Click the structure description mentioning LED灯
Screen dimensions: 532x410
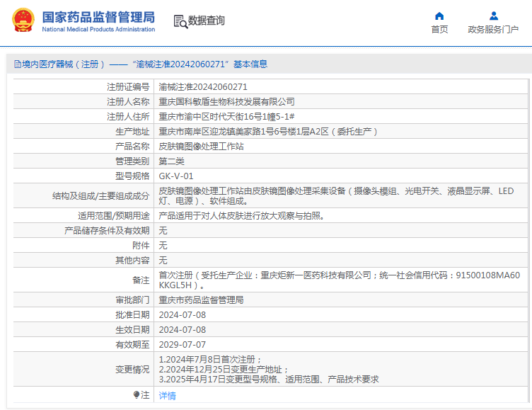tap(336, 196)
